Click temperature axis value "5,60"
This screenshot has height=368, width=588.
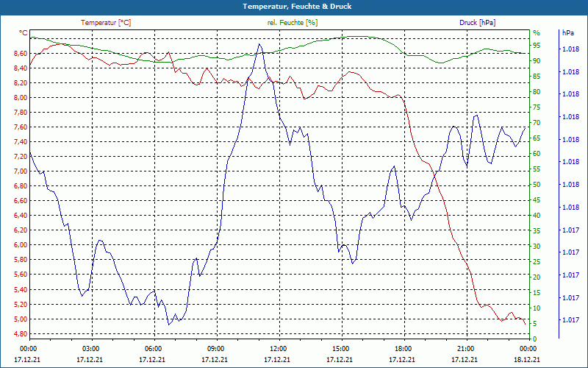[x=21, y=275]
